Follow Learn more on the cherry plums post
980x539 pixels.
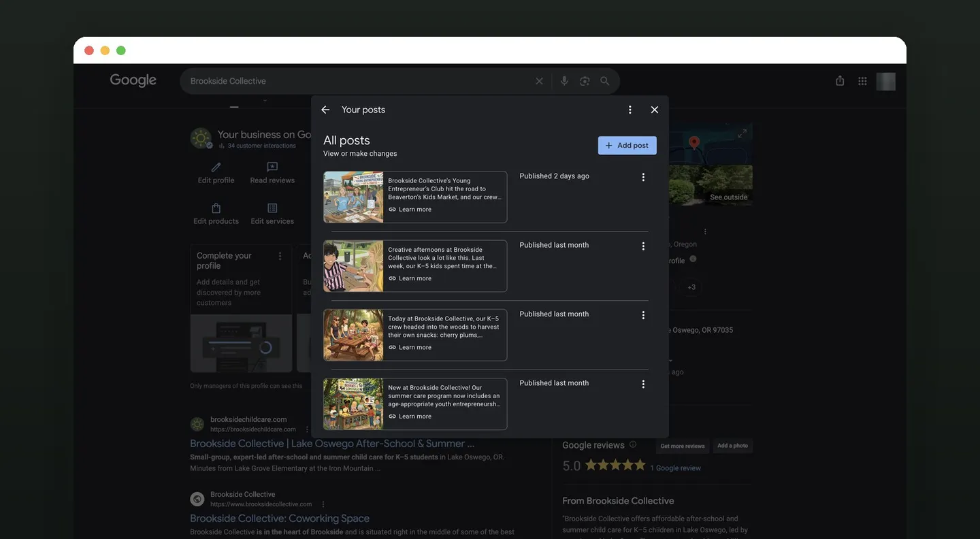click(410, 347)
